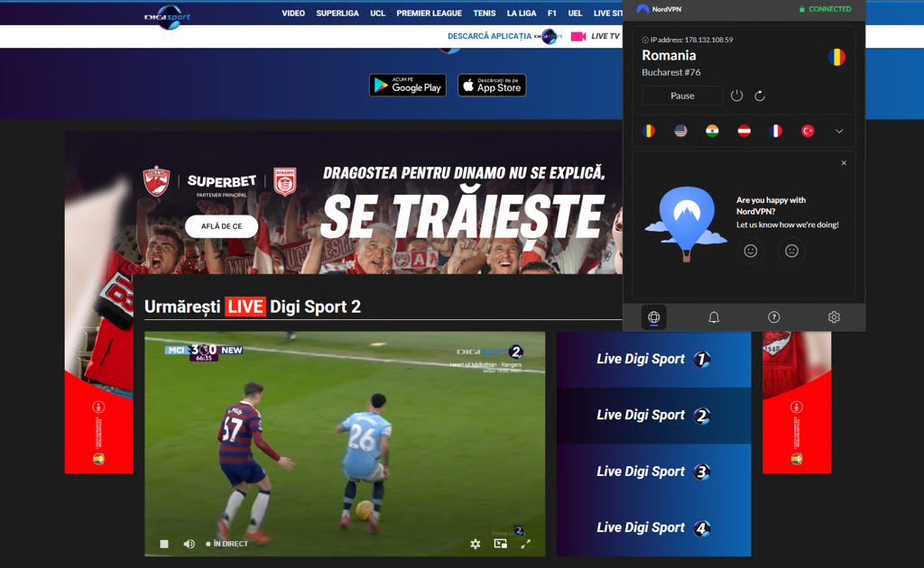Switch to Live Digi Sport 2

point(653,416)
